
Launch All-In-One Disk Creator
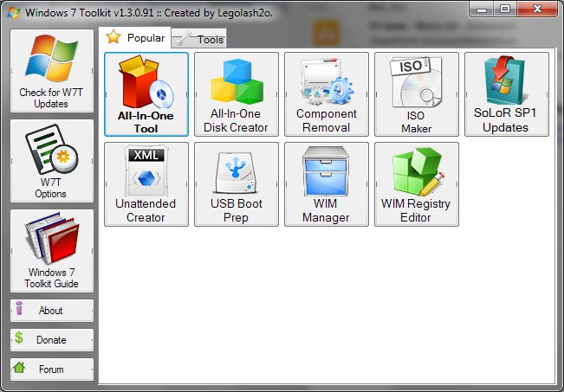pyautogui.click(x=237, y=94)
